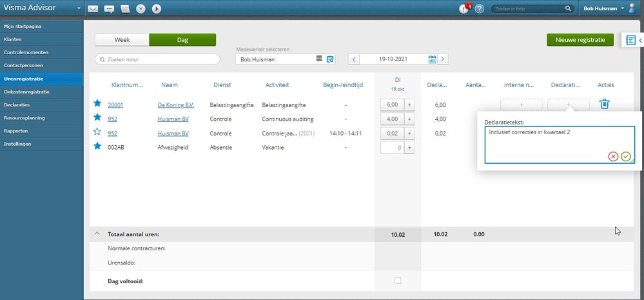Open Mijn startpagina in sidebar

click(x=41, y=26)
